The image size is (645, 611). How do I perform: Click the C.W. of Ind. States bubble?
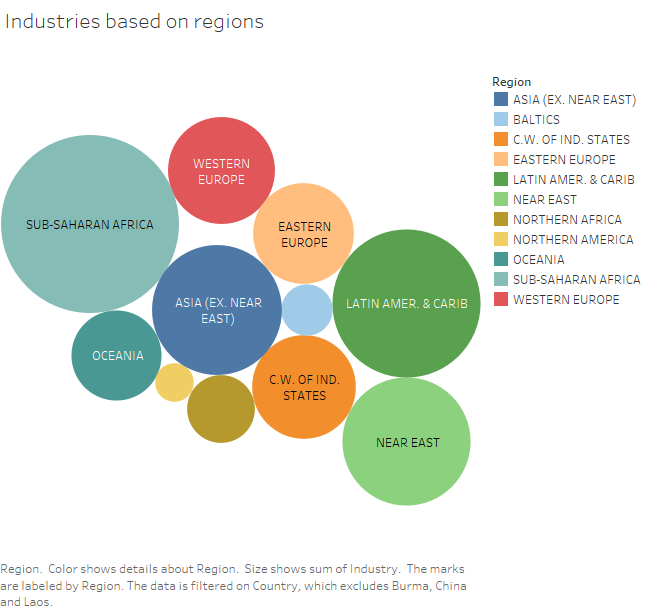coord(304,387)
